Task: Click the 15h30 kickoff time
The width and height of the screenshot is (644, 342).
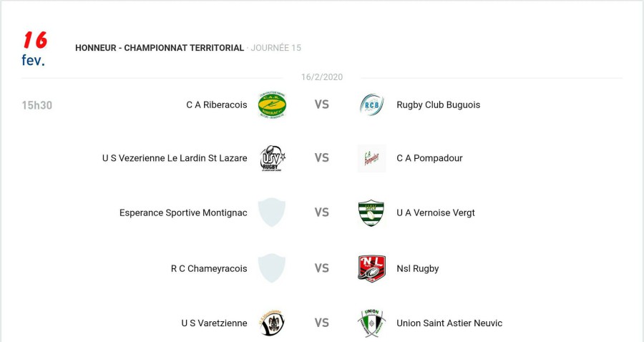Action: (x=37, y=106)
